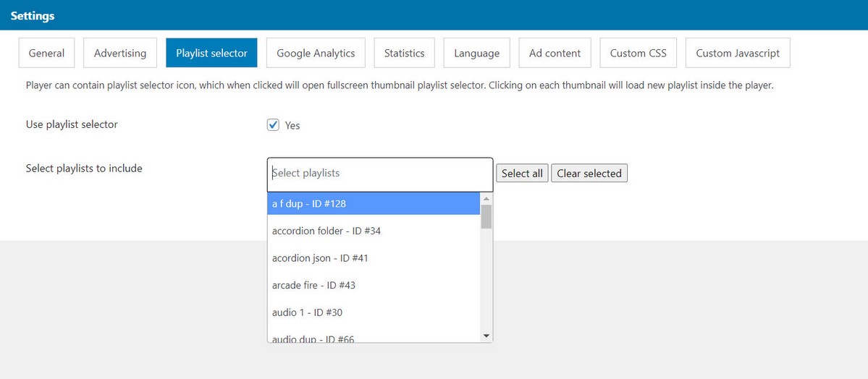Switch to the Ad content tab
Viewport: 868px width, 379px height.
555,53
